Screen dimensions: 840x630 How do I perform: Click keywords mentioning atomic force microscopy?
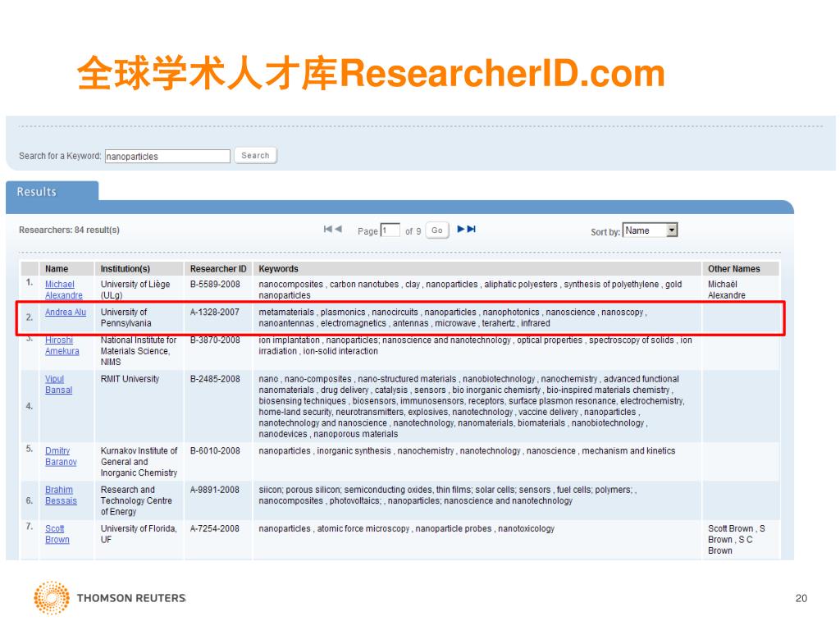[407, 529]
